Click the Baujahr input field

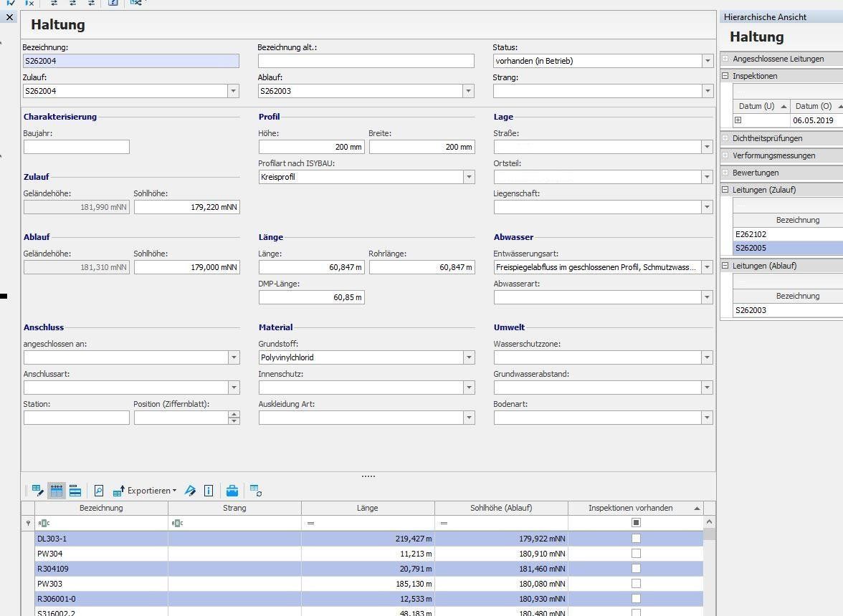(x=77, y=147)
